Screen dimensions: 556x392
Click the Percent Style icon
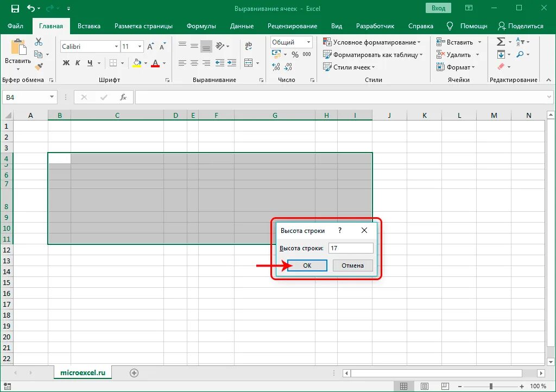point(295,55)
